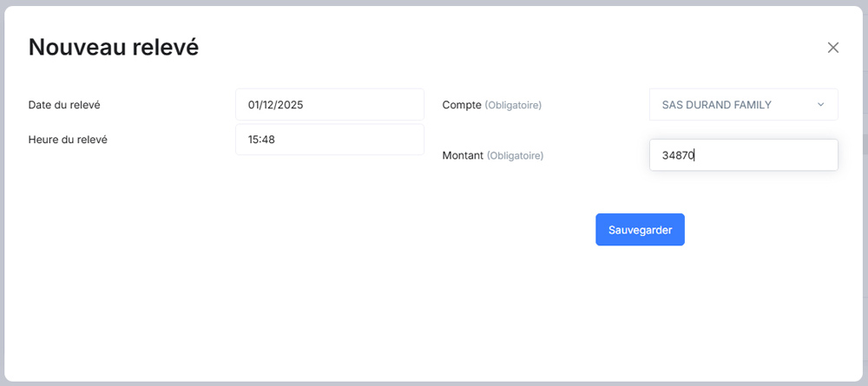Click the "Date du relevé" label

tap(64, 104)
